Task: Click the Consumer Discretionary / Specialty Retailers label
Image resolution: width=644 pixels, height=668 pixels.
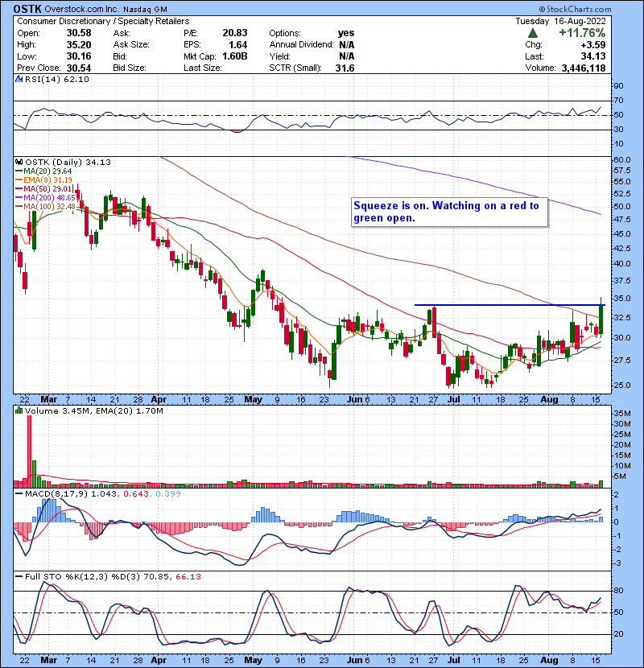Action: [103, 21]
